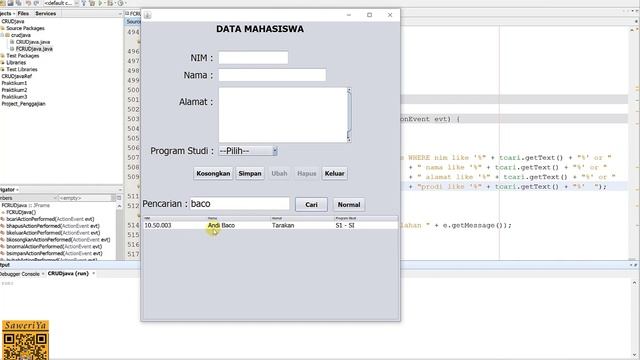Select bkosongkanActionPerformed in Navigator
Image resolution: width=640 pixels, height=360 pixels.
(58, 240)
